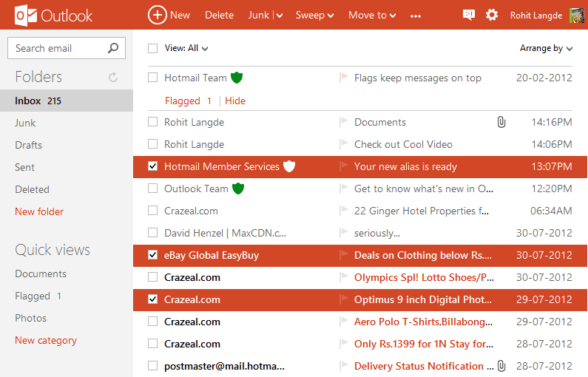The height and width of the screenshot is (377, 588).
Task: Click the New category link
Action: pyautogui.click(x=46, y=340)
